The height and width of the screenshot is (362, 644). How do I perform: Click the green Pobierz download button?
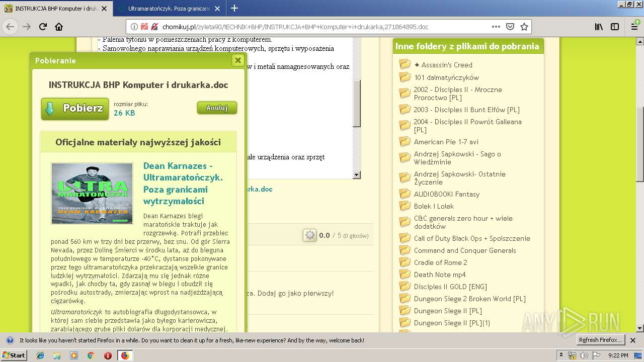click(x=75, y=109)
